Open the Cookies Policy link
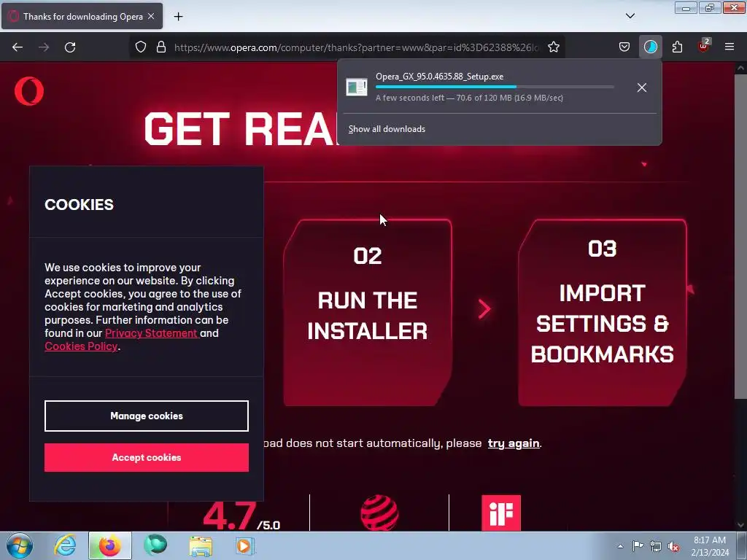The width and height of the screenshot is (747, 560). point(81,346)
